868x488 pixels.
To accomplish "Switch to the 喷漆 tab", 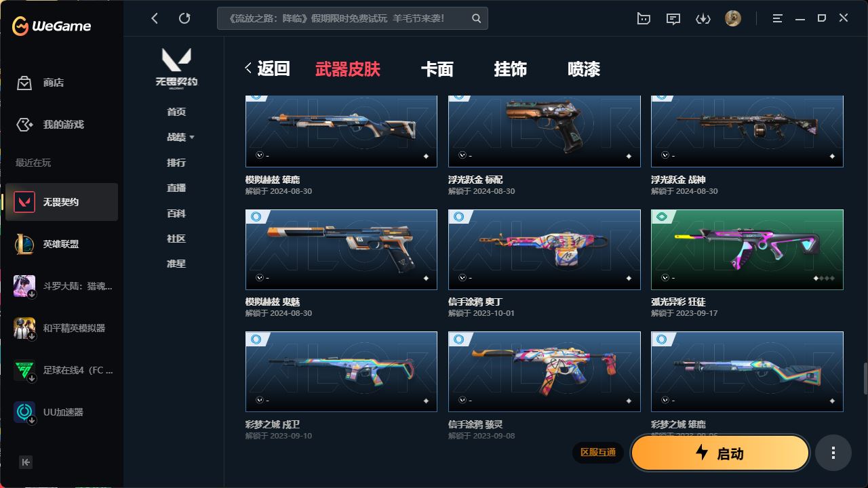I will click(584, 69).
